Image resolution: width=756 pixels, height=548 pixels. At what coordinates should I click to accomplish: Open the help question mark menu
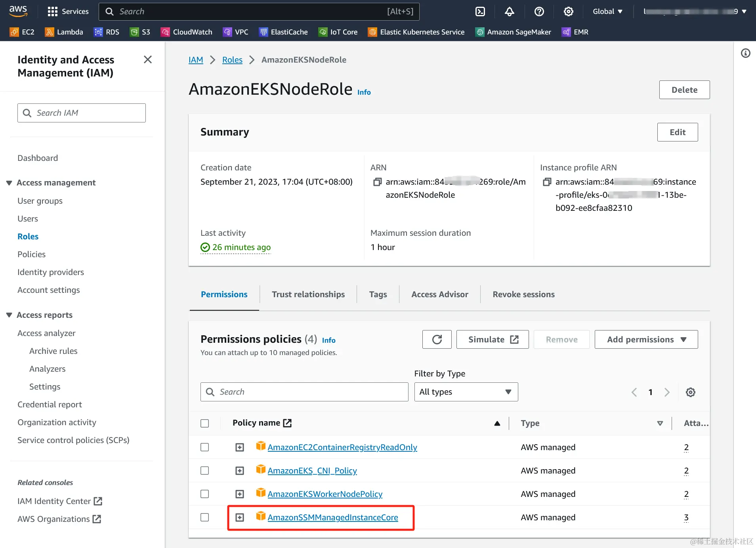[x=539, y=11]
